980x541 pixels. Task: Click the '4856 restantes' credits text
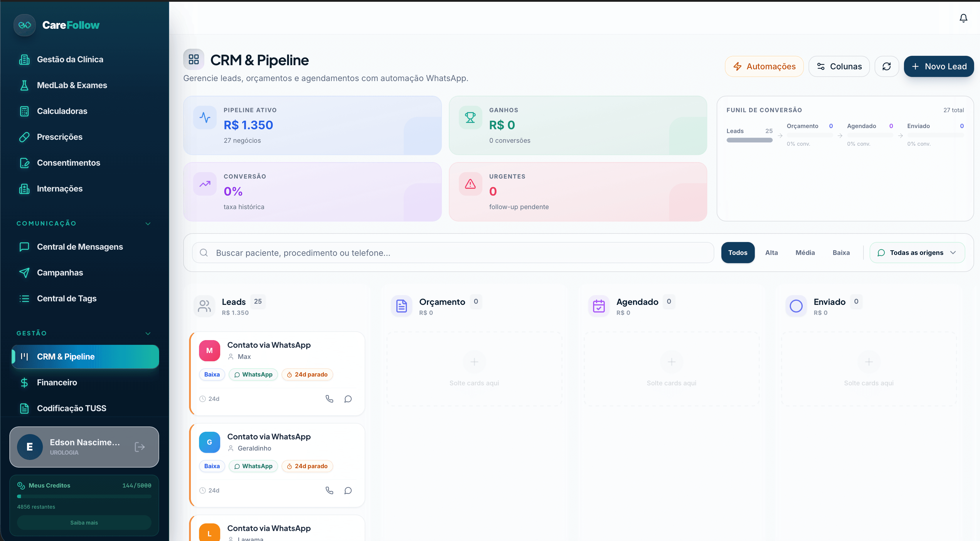pos(36,507)
